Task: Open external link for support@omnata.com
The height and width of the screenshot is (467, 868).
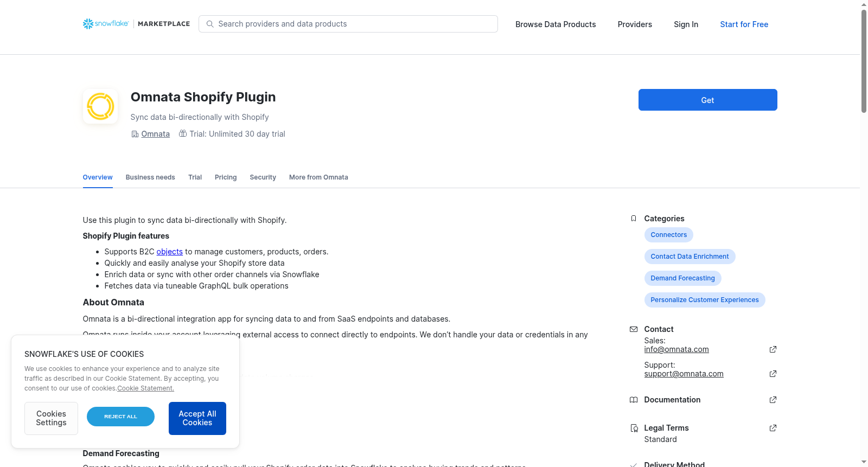Action: (x=773, y=374)
